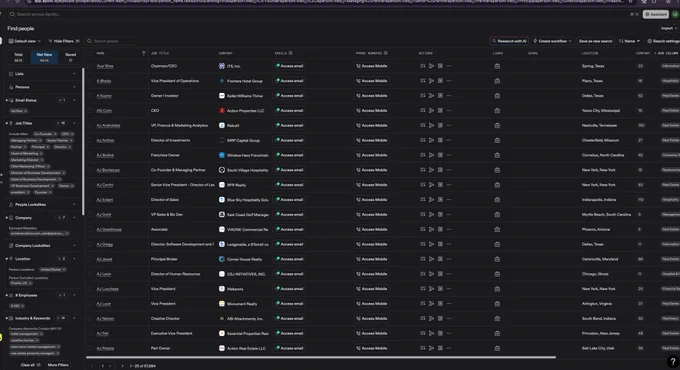Click the send sequence arrow icon for AG Colm

[x=432, y=111]
